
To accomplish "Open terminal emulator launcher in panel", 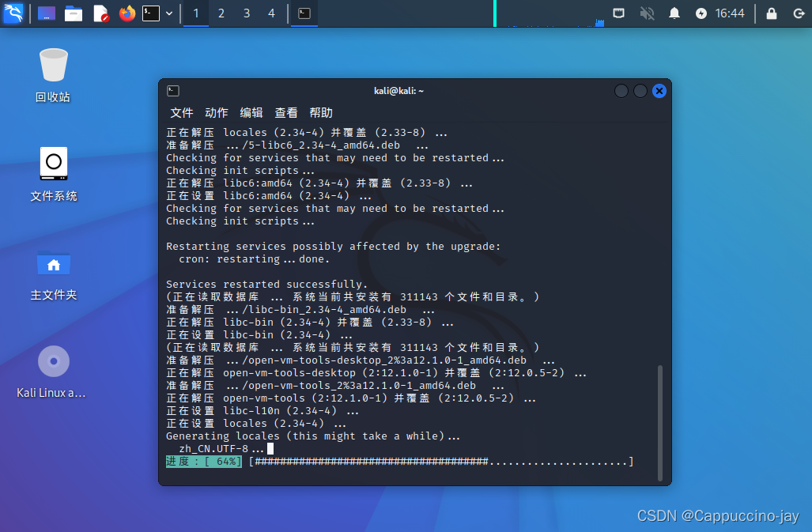I will click(151, 13).
